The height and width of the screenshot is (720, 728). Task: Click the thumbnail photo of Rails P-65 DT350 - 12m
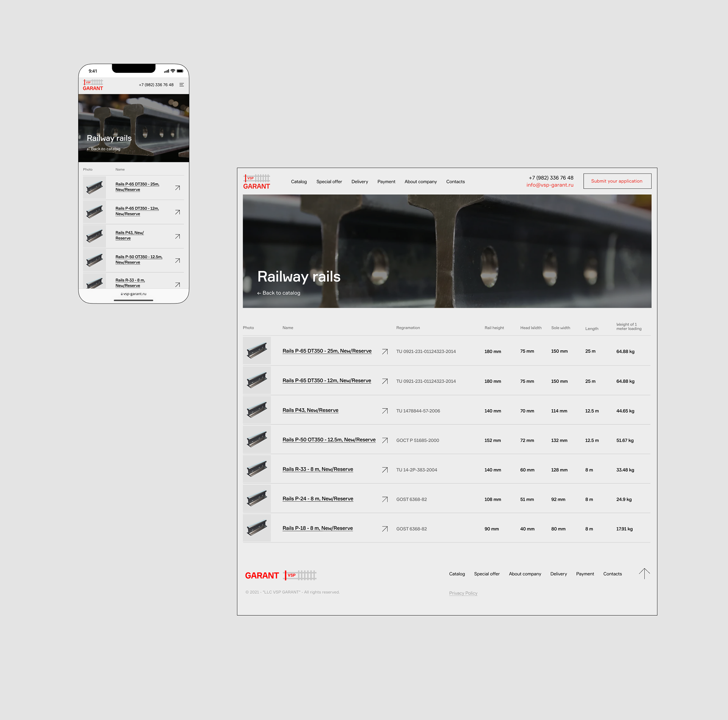click(x=257, y=380)
